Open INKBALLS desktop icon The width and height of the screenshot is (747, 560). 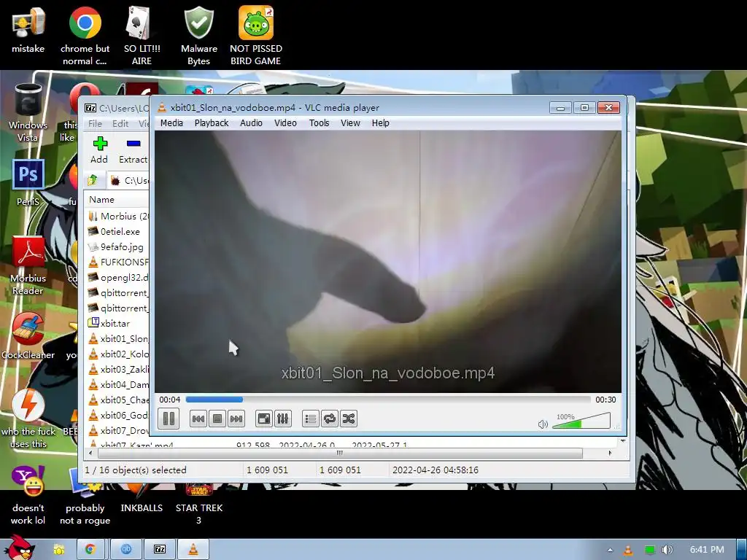click(142, 495)
